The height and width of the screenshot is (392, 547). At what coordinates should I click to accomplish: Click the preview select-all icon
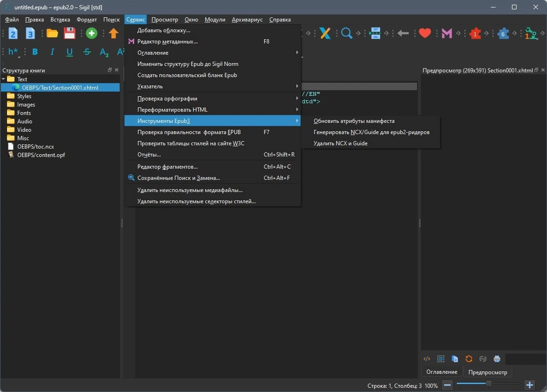440,359
